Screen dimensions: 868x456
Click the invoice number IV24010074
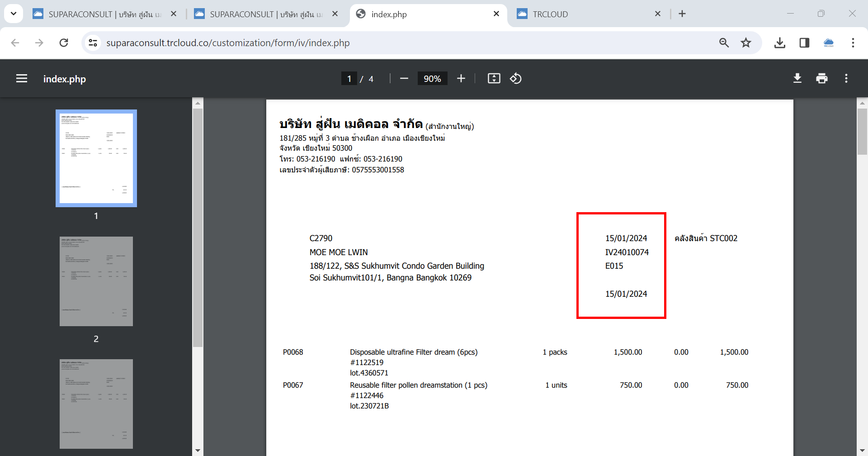coord(627,252)
